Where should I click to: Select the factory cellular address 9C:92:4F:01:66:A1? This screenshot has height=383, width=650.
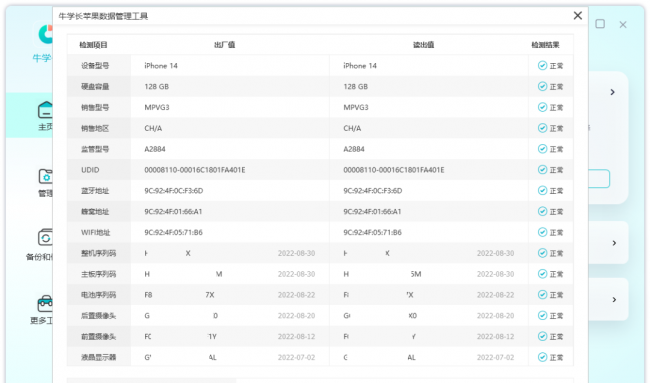point(173,211)
